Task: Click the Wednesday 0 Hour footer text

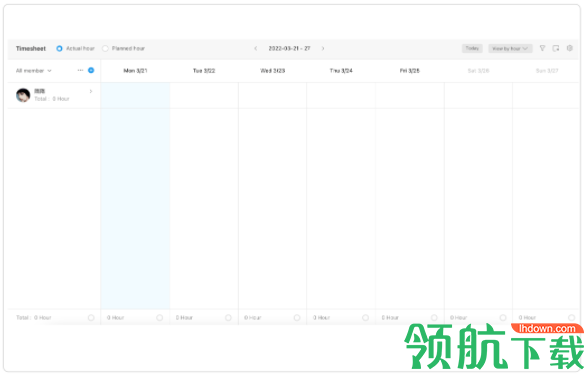Action: click(253, 318)
